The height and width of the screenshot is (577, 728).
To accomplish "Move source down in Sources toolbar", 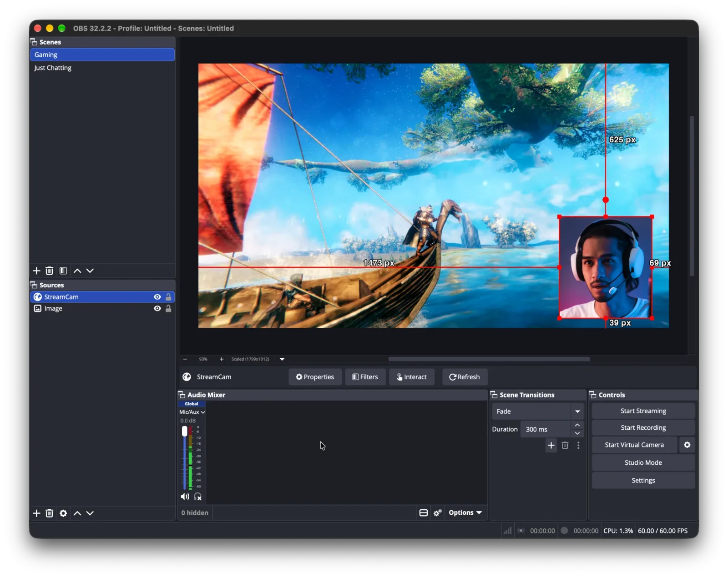I will coord(90,513).
